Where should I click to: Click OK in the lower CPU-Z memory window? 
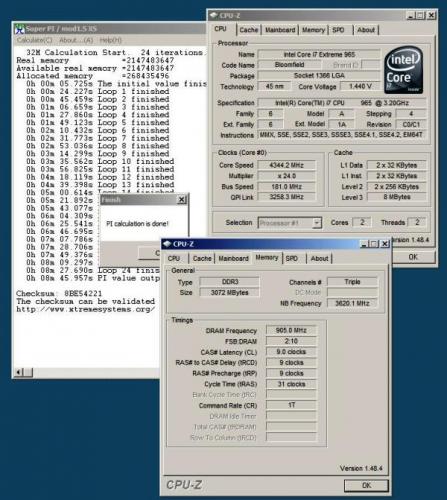pos(366,485)
